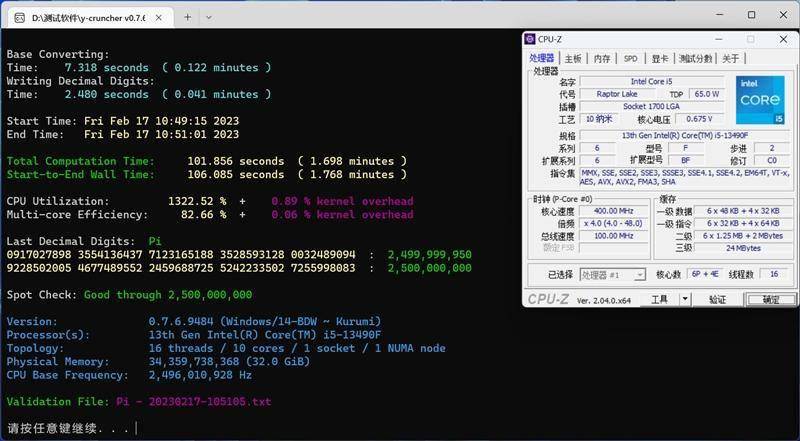Viewport: 800px width, 441px height.
Task: Open the terminal profile dropdown arrow
Action: click(x=209, y=17)
